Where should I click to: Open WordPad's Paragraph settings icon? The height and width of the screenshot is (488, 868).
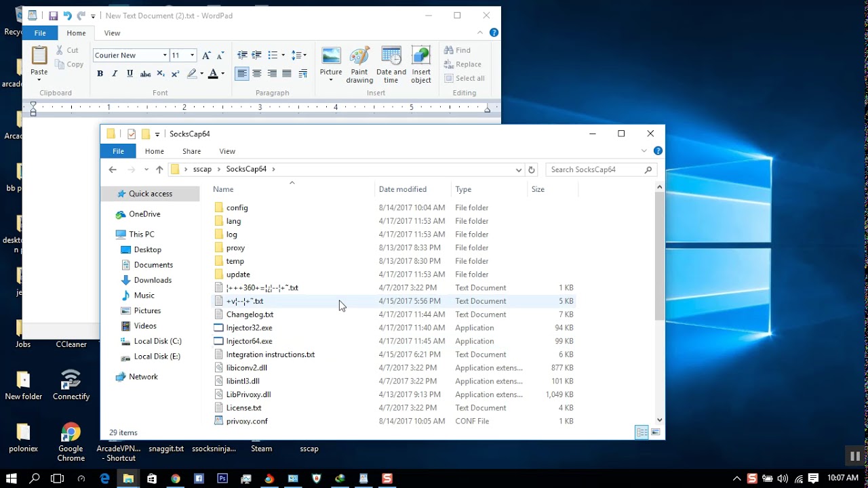pos(302,74)
